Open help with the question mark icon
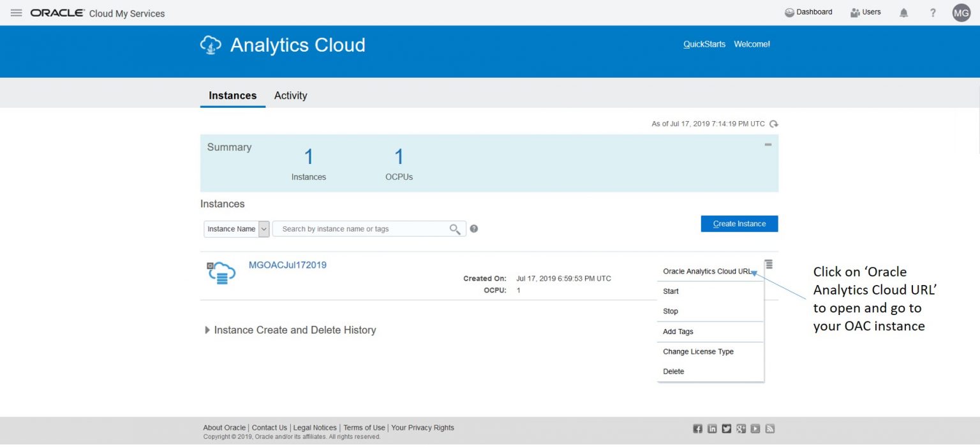The height and width of the screenshot is (447, 980). (x=932, y=12)
